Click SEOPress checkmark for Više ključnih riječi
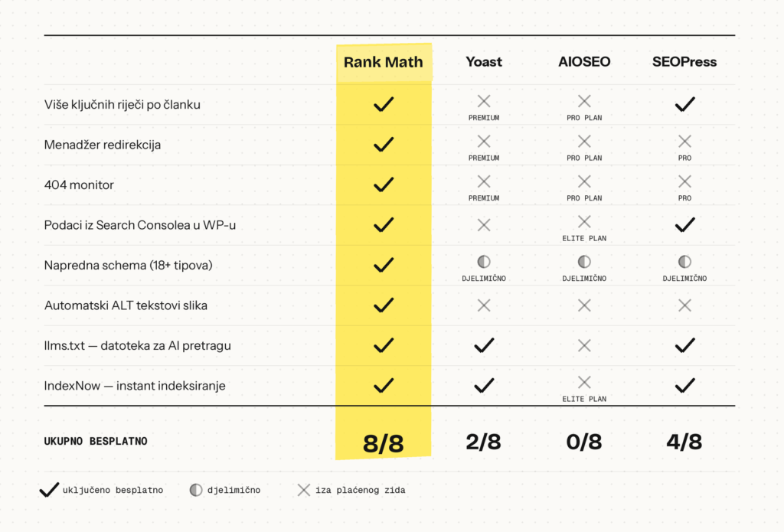784x532 pixels. 684,104
